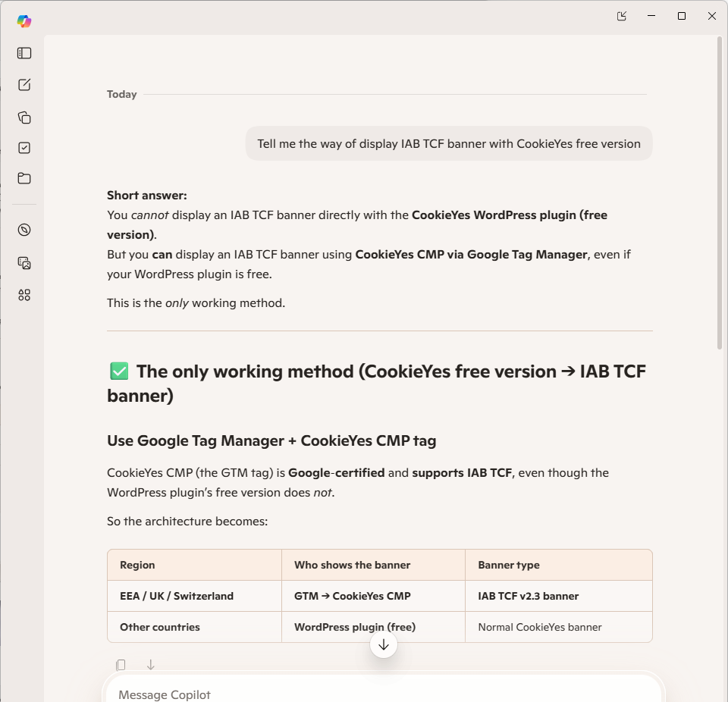Toggle the sidebar panel icon
This screenshot has width=728, height=702.
pos(24,53)
